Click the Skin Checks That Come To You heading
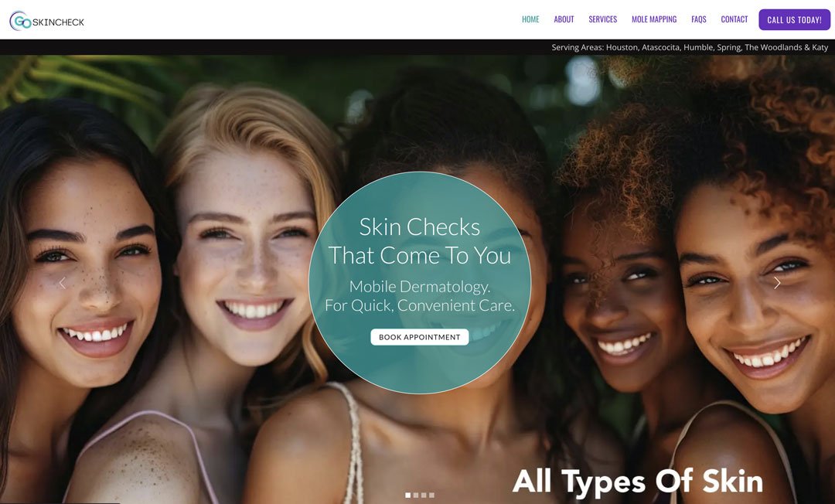835x504 pixels. (x=420, y=241)
